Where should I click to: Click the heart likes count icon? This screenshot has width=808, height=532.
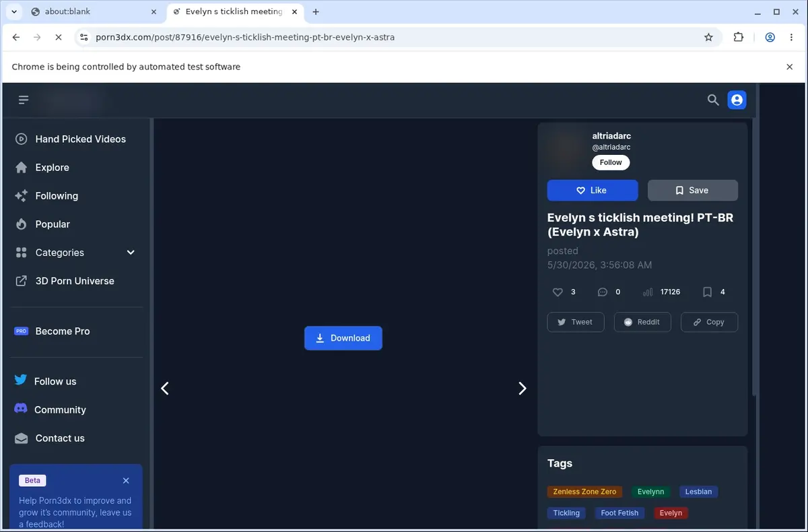coord(558,292)
